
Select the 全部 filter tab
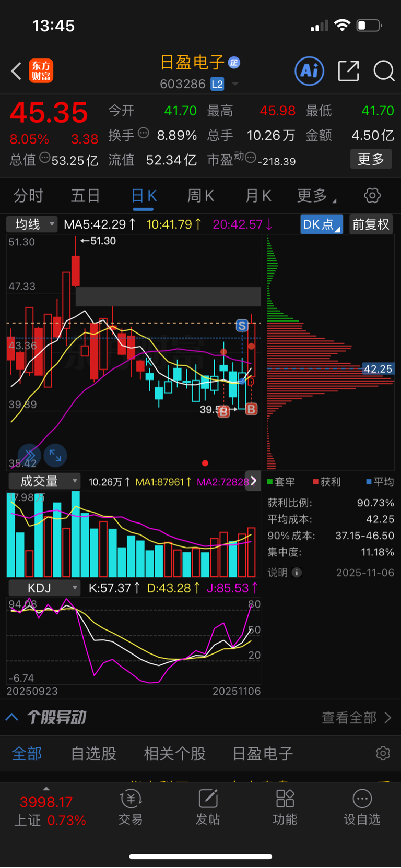27,754
